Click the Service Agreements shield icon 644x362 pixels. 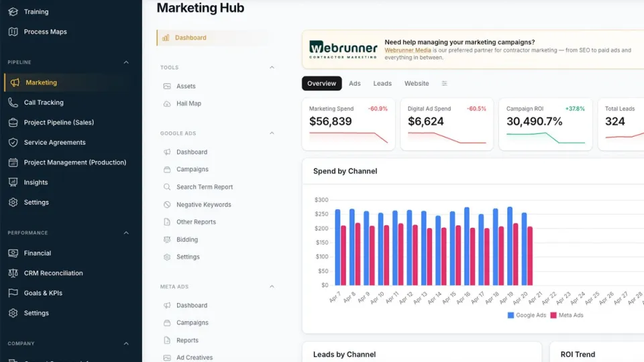pos(13,142)
